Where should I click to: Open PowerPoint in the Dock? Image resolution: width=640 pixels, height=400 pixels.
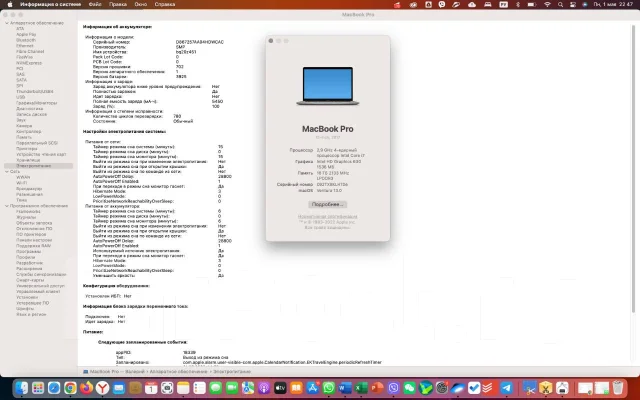(377, 387)
